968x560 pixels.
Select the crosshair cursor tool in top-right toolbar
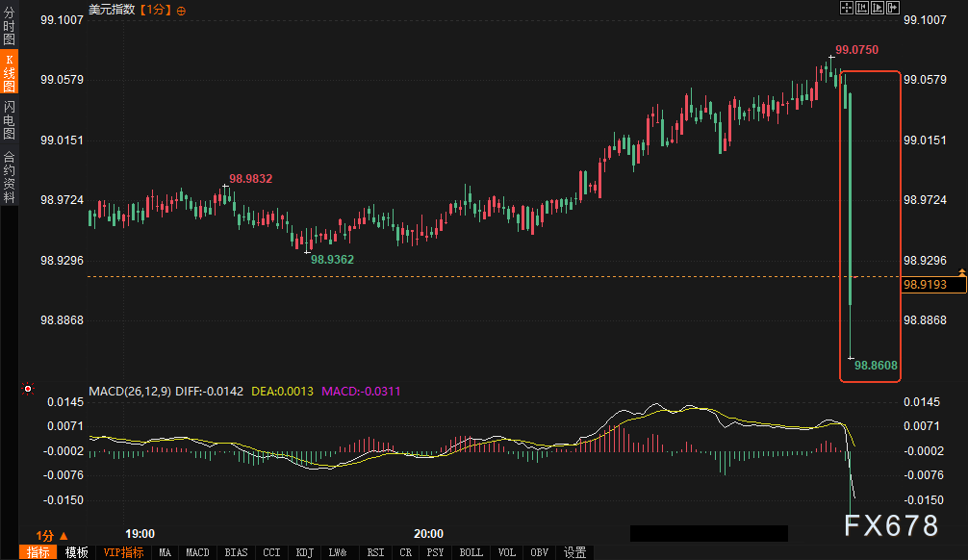point(846,8)
